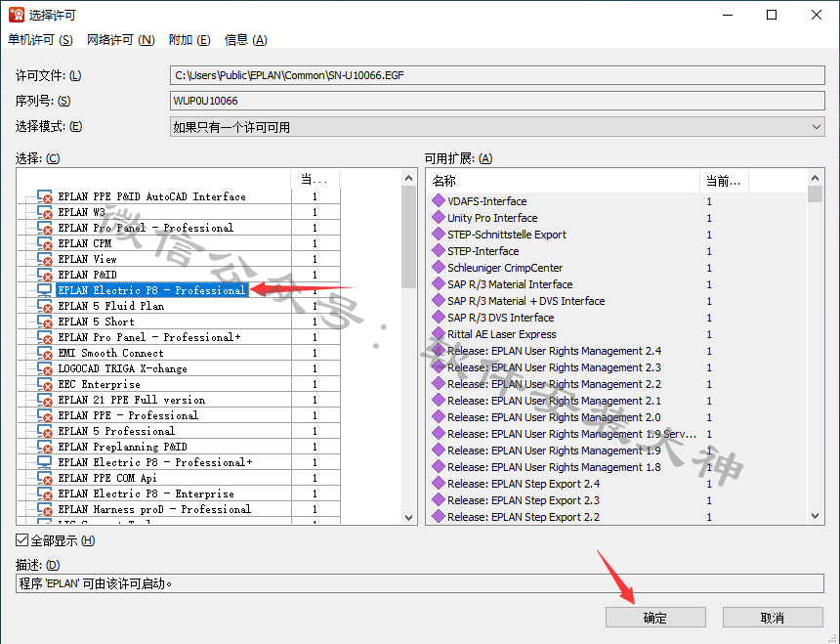
Task: Select Release: EPLAN User Rights Management 1.9 Serv... entry
Action: click(571, 434)
